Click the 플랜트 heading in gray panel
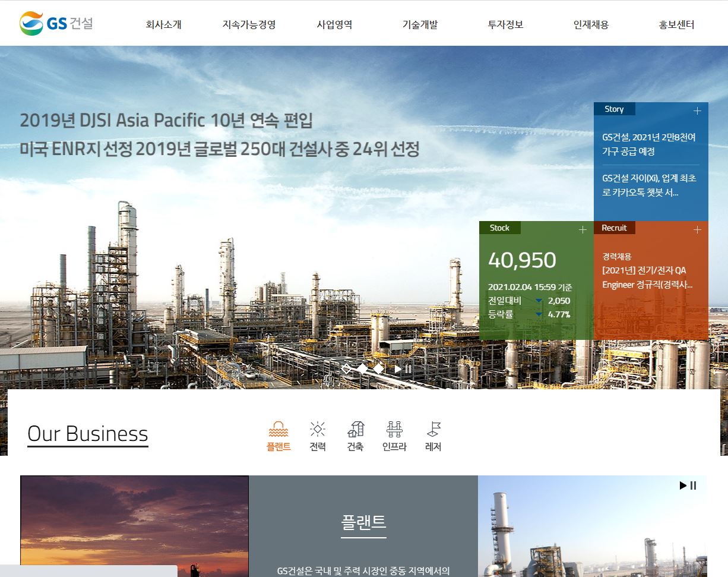The height and width of the screenshot is (577, 728). click(363, 522)
